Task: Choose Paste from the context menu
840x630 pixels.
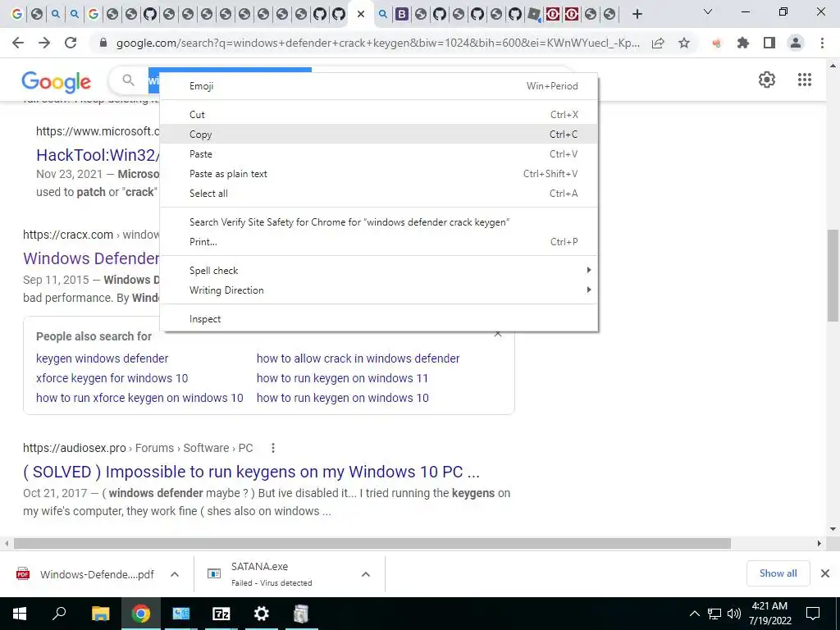Action: point(379,154)
